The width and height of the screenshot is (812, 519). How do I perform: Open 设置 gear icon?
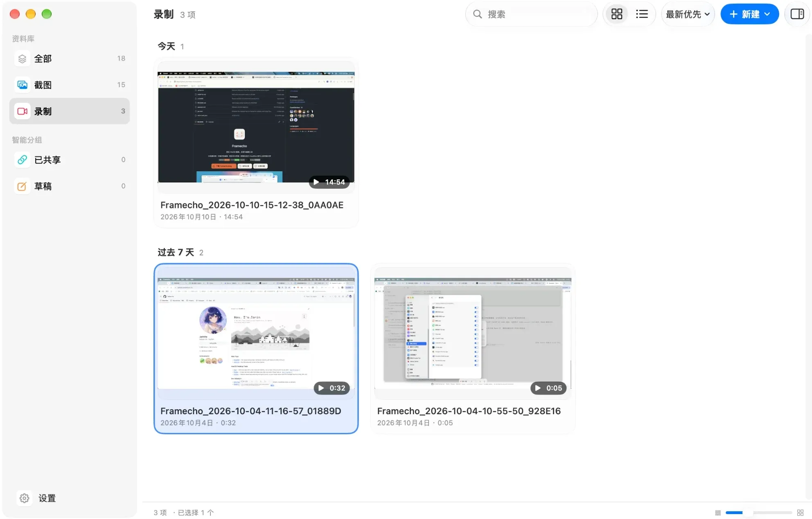coord(25,498)
